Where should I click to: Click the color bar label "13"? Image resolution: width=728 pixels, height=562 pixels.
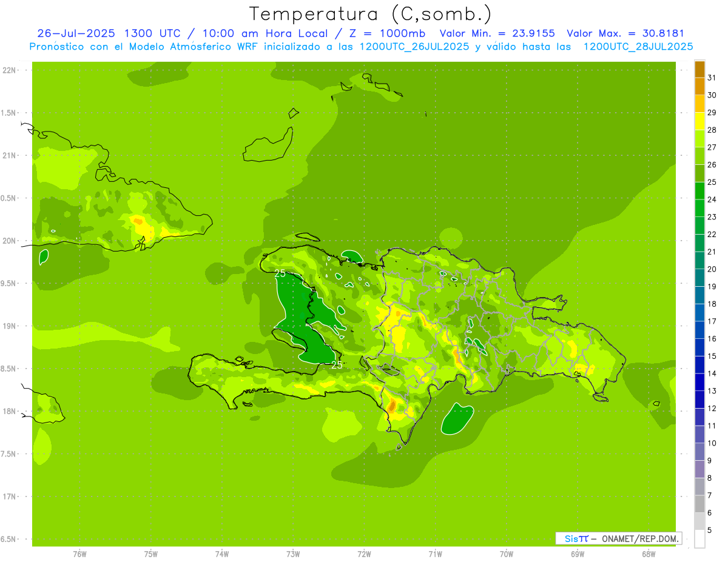pyautogui.click(x=712, y=391)
